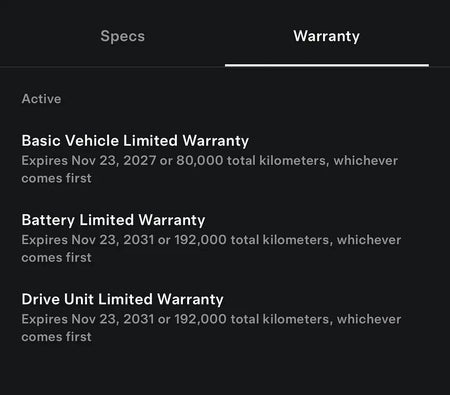Click the white underline beneath the Warranty tab
Viewport: 450px width, 395px height.
click(x=327, y=65)
